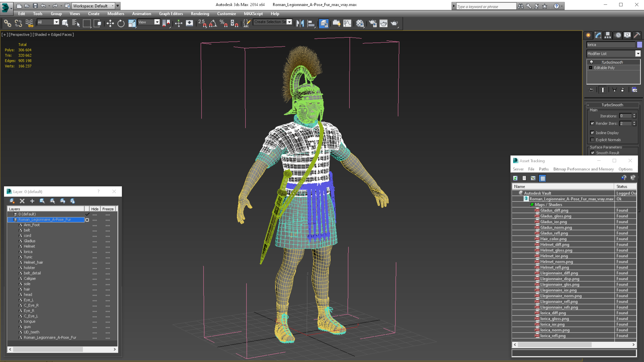
Task: Toggle the Layer Manager toolbar icon
Action: [324, 23]
